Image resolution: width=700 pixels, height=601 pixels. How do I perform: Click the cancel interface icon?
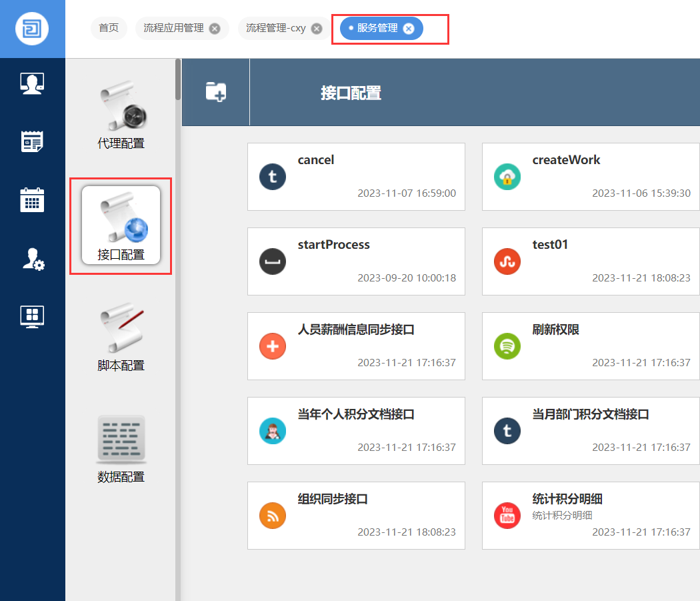(272, 177)
